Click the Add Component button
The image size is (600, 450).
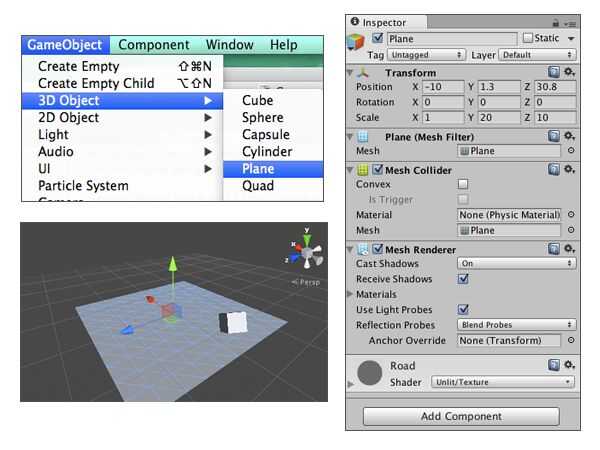coord(461,416)
